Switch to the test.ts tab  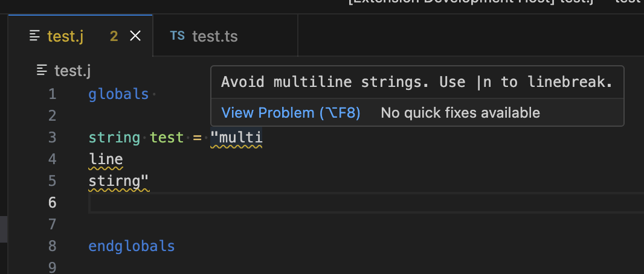point(214,36)
